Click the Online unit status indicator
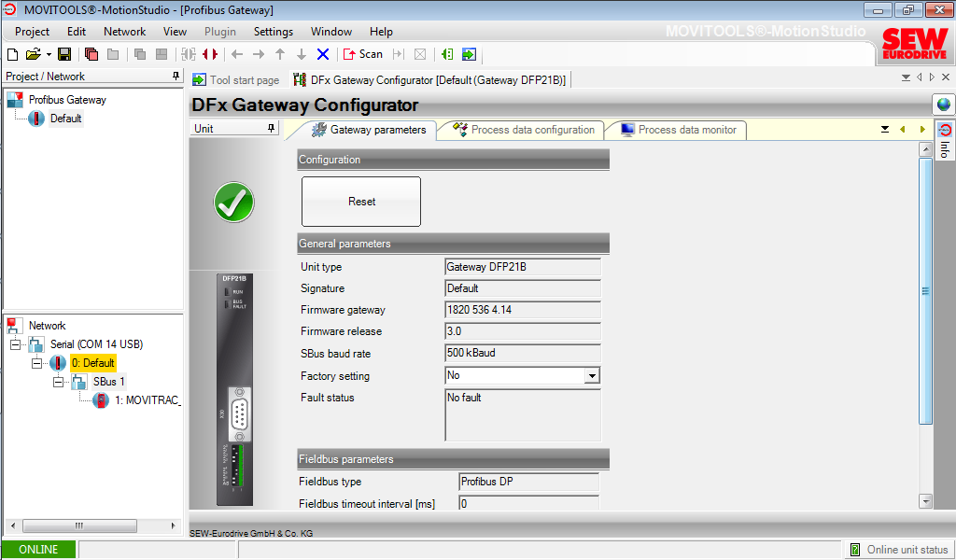This screenshot has width=956, height=560. click(x=899, y=550)
